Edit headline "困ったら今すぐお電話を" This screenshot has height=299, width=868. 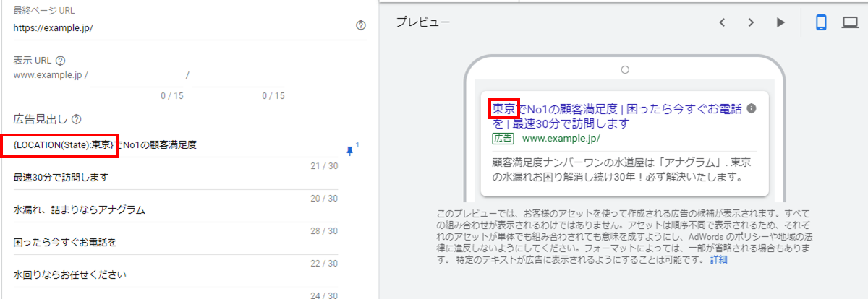[174, 242]
